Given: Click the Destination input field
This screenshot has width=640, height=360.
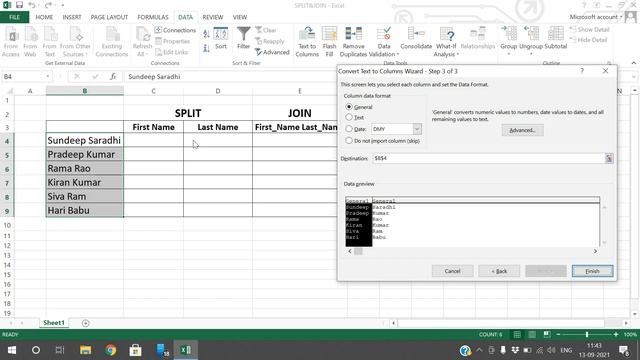Looking at the screenshot, I should [x=488, y=158].
